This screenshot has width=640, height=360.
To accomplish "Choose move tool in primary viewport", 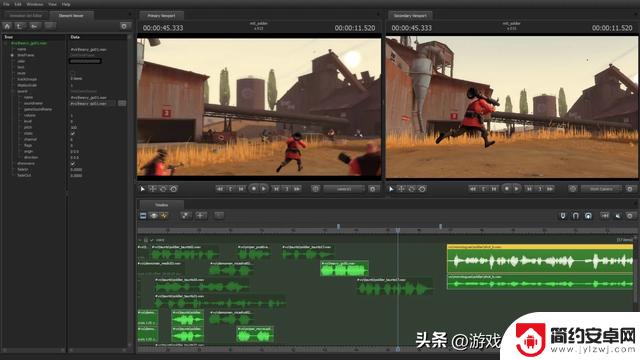I will (153, 189).
